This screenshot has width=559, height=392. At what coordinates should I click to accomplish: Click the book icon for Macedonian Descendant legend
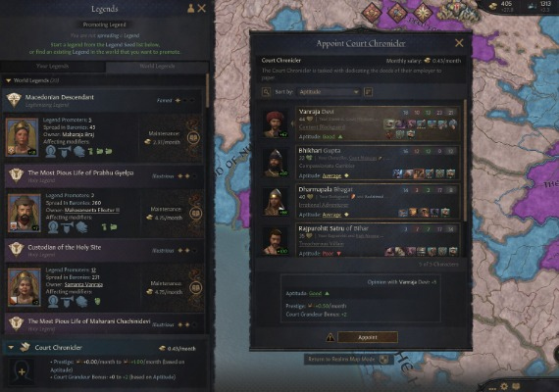tap(194, 138)
